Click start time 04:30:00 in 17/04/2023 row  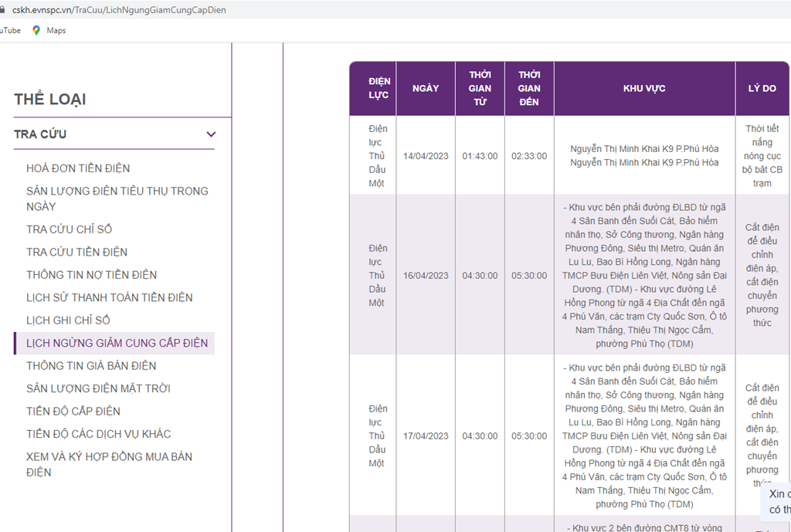pyautogui.click(x=480, y=435)
